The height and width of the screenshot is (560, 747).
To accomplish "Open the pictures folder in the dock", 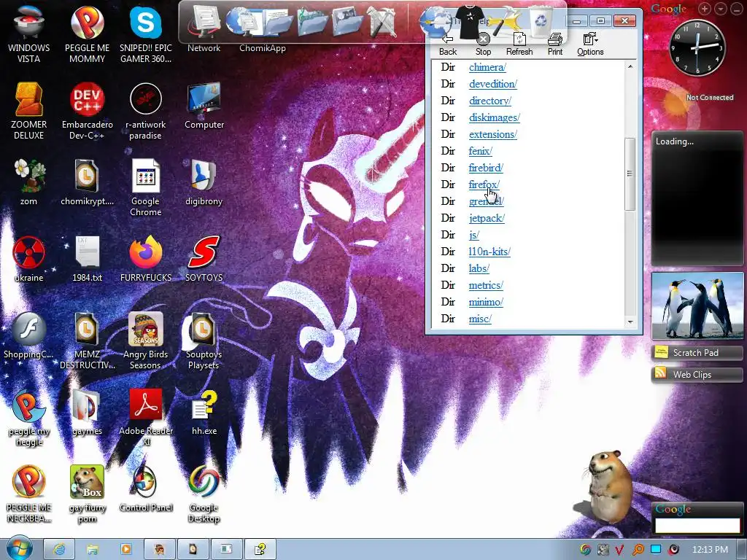I will (x=347, y=21).
